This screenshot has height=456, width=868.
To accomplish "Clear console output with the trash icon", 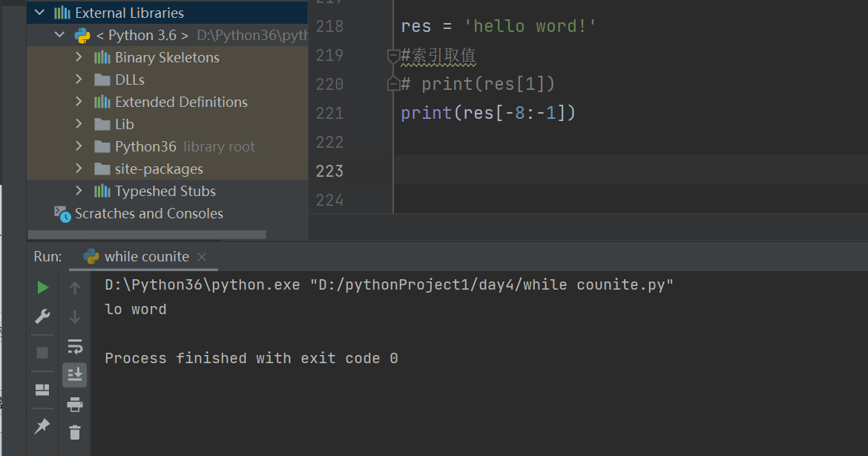I will [x=75, y=431].
